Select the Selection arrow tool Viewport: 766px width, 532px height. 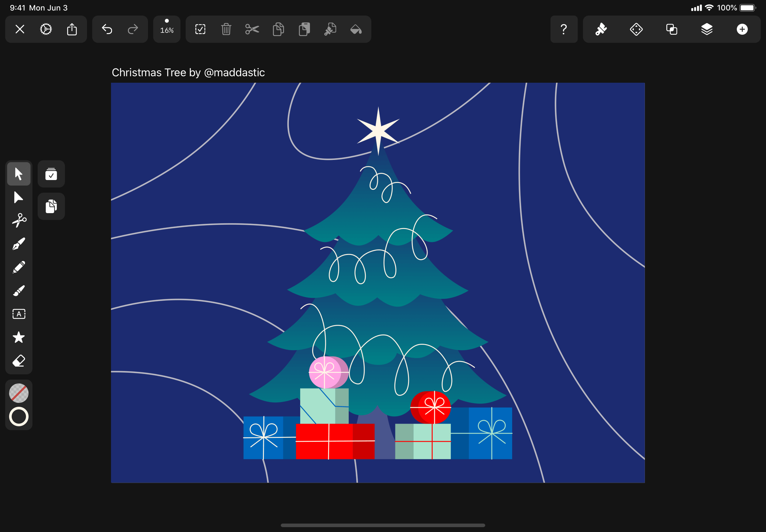19,174
